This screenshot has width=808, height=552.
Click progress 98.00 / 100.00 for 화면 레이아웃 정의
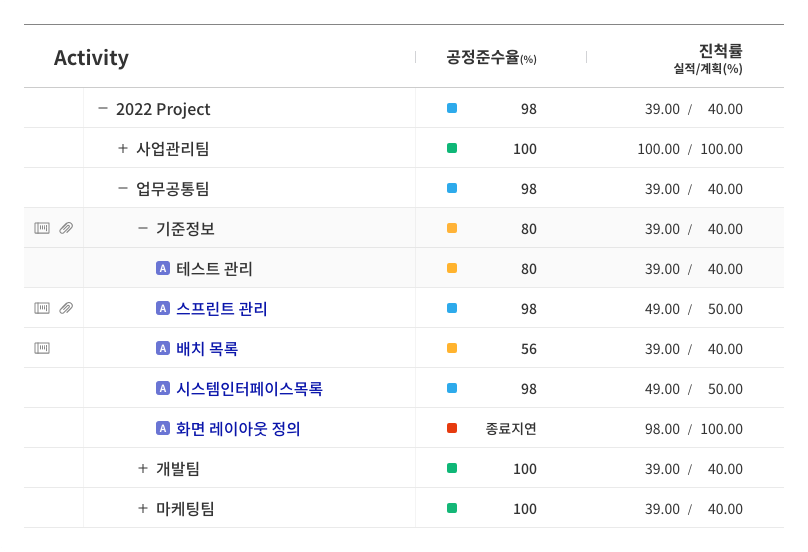coord(694,429)
